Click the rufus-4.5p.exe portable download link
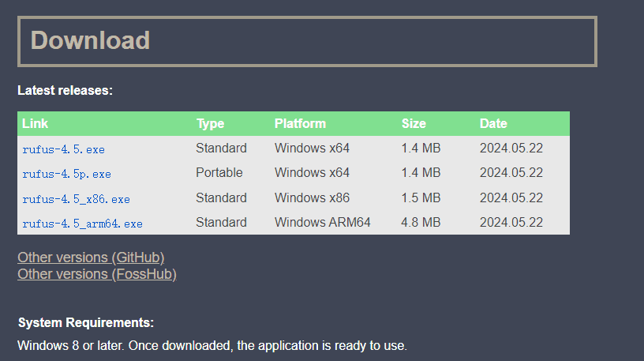 (x=66, y=174)
